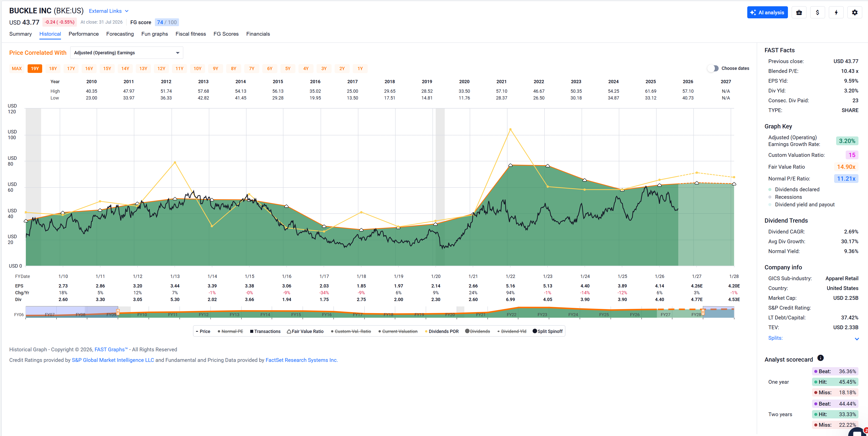This screenshot has width=868, height=436.
Task: Toggle Split Spinoff legend item
Action: [x=547, y=331]
